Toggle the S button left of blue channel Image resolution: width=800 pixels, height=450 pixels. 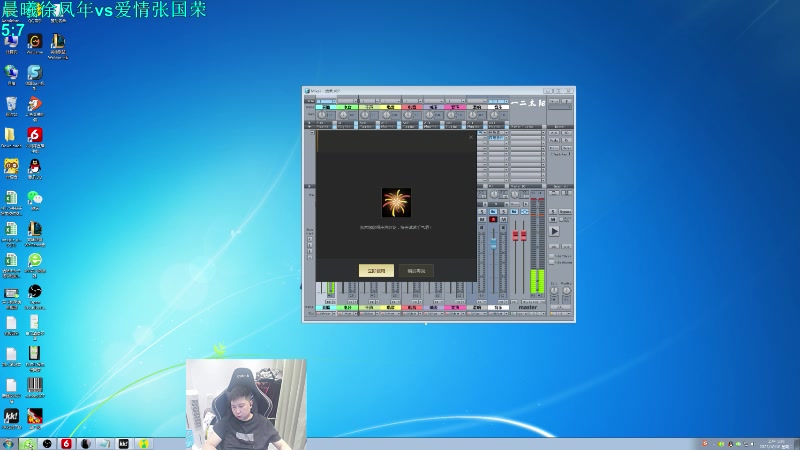pyautogui.click(x=482, y=211)
